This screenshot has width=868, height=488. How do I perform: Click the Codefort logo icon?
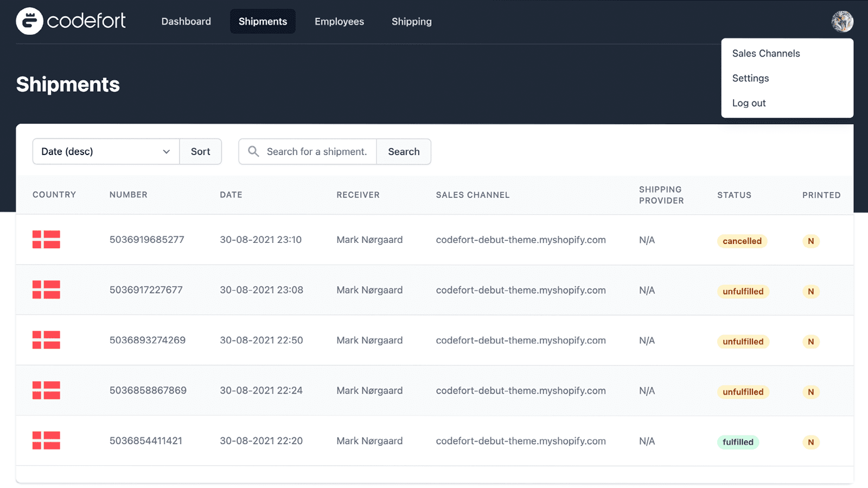click(29, 21)
